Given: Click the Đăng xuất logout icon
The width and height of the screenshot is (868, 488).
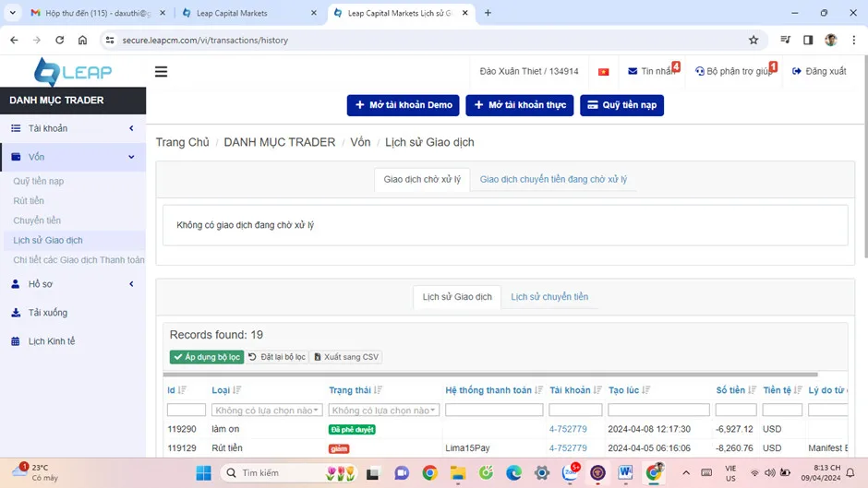Looking at the screenshot, I should 797,72.
